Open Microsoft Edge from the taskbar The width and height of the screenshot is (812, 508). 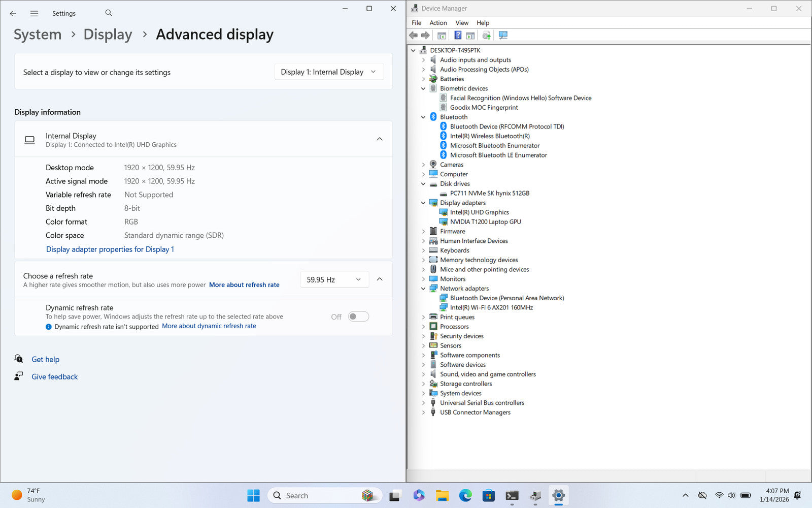click(465, 495)
